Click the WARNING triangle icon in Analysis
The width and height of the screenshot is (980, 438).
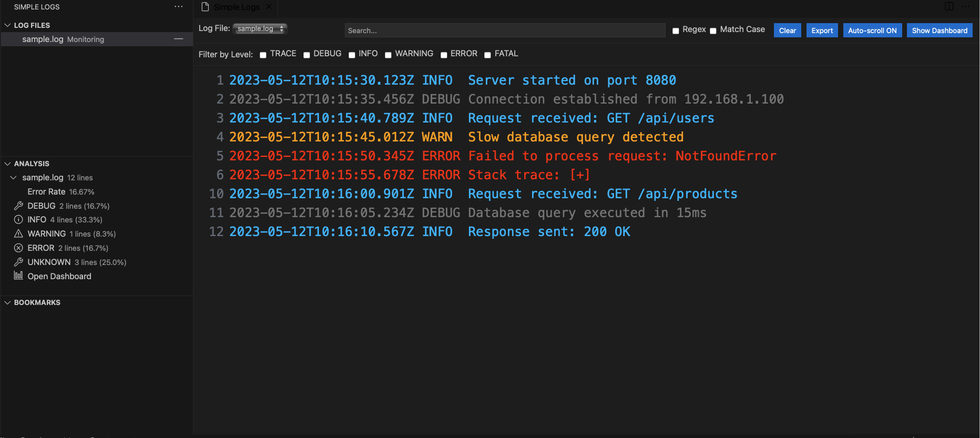[x=18, y=233]
